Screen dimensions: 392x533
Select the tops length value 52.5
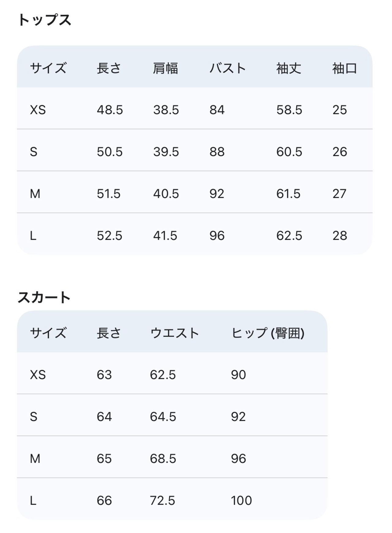coord(109,236)
